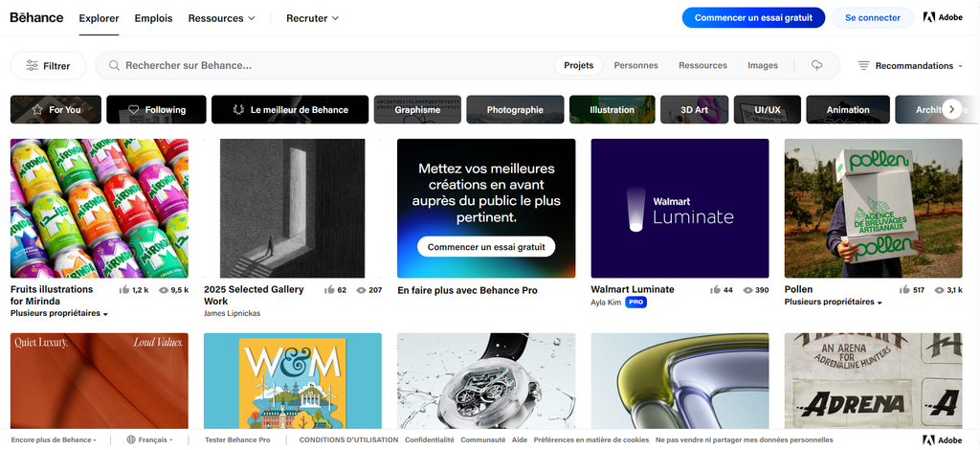Select the Photographie category chip
Screen dimensions: 980x450
tap(515, 109)
